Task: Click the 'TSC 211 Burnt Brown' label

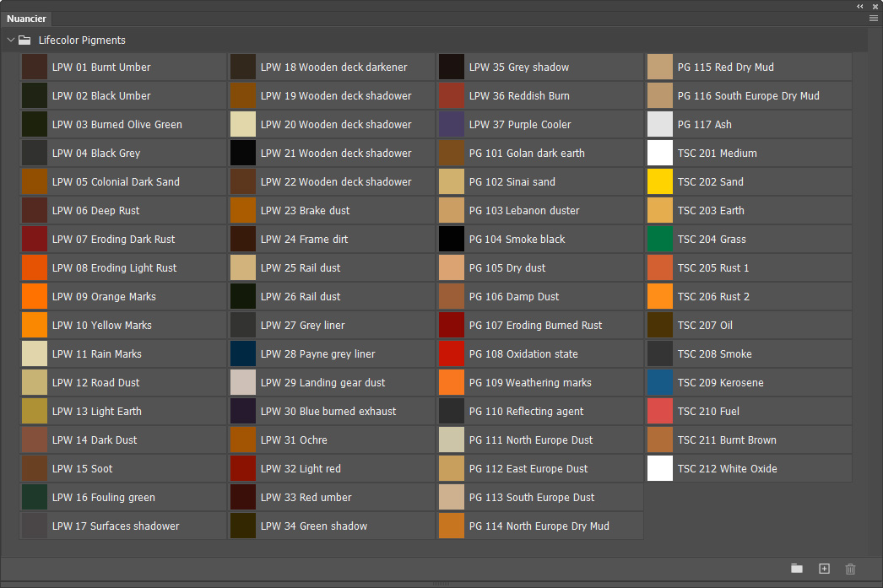Action: (x=727, y=440)
